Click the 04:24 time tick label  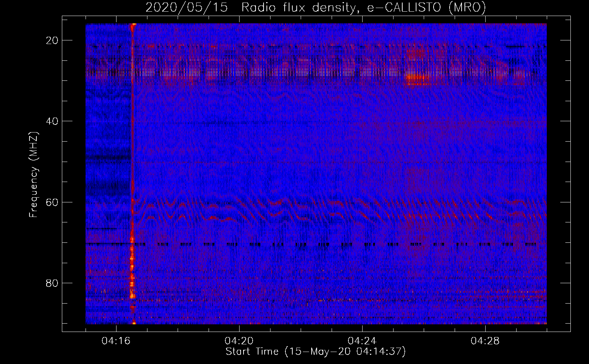pyautogui.click(x=362, y=341)
